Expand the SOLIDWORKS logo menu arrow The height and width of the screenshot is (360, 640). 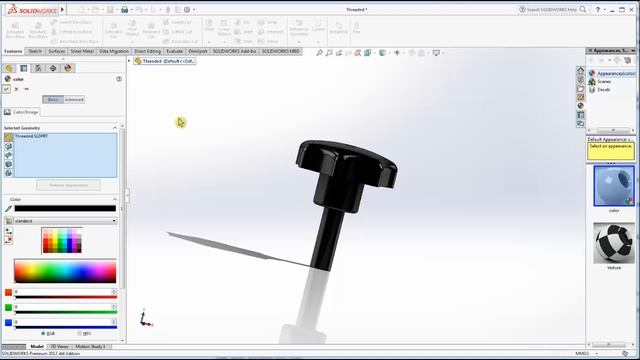(62, 9)
